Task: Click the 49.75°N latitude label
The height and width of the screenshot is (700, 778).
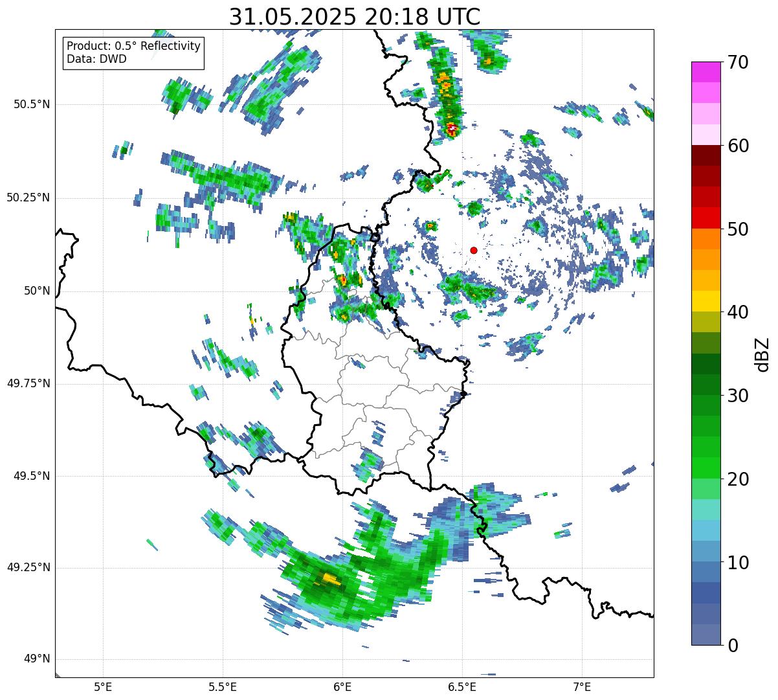Action: (28, 383)
